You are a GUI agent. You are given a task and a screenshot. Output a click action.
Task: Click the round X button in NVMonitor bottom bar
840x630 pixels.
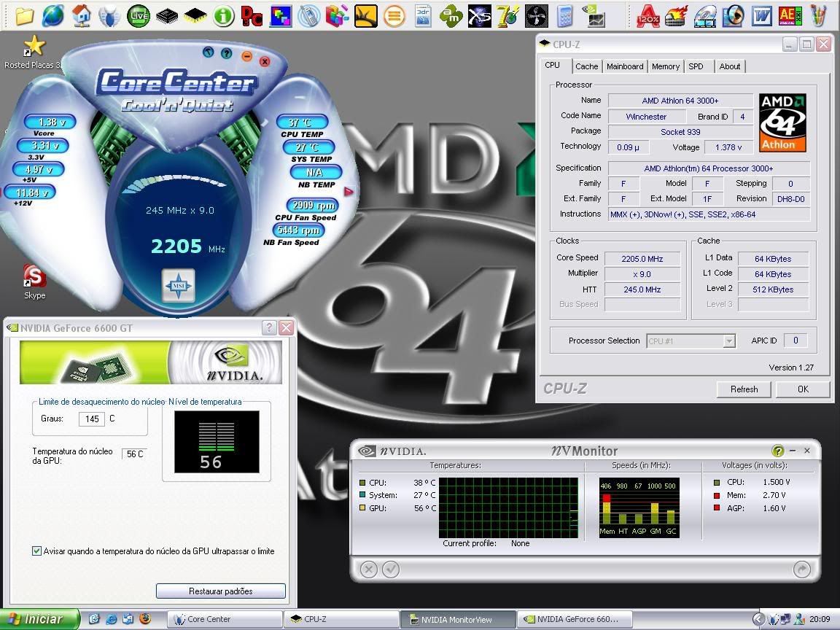[x=368, y=569]
